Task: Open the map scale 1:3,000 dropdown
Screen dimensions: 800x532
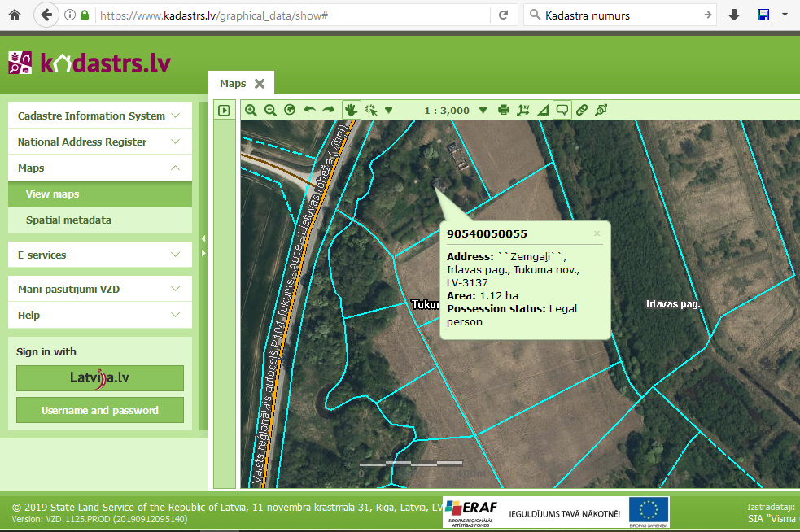Action: coord(483,110)
